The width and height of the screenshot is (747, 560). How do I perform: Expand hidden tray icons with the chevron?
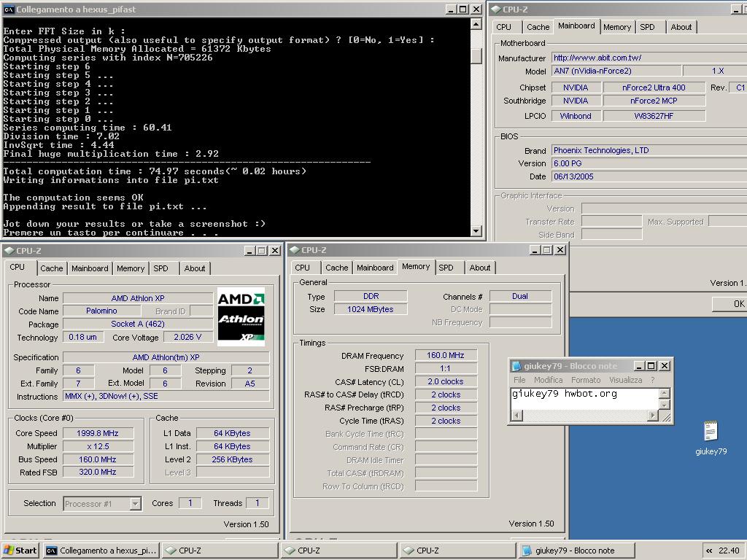(x=709, y=551)
